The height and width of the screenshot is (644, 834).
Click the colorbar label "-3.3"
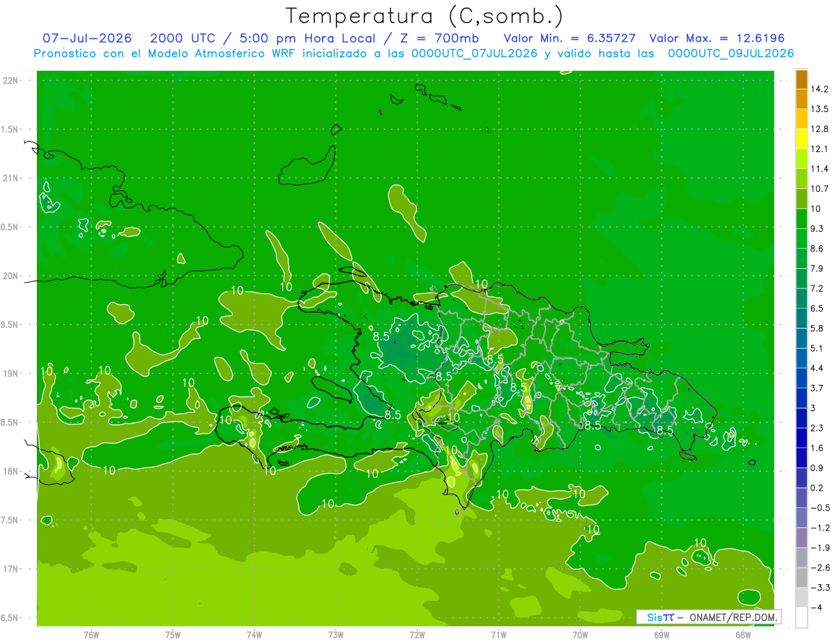820,588
